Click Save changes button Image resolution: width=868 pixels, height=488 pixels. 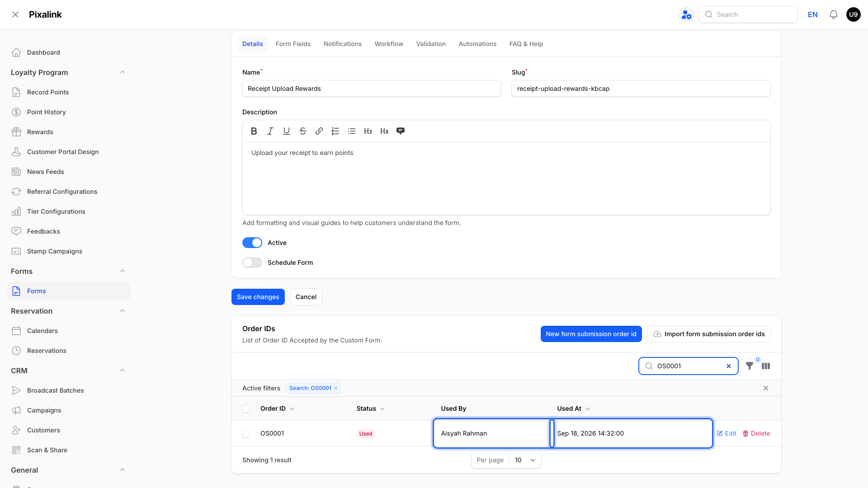[258, 297]
